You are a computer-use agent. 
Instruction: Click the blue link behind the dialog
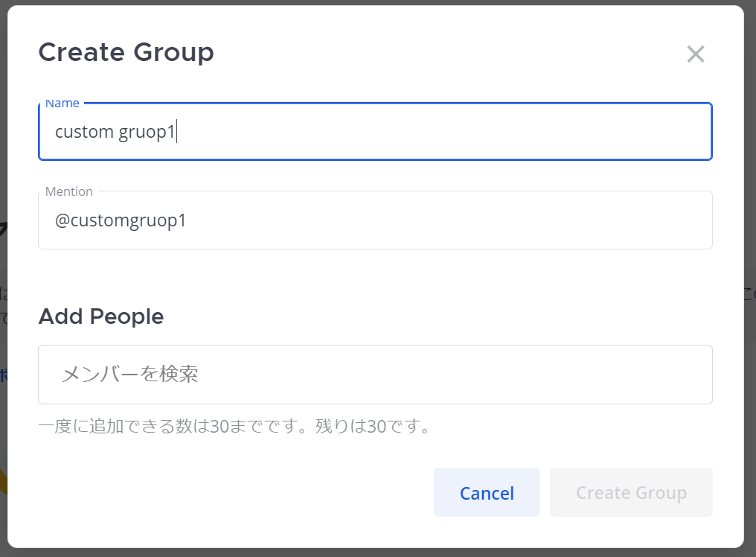4,375
